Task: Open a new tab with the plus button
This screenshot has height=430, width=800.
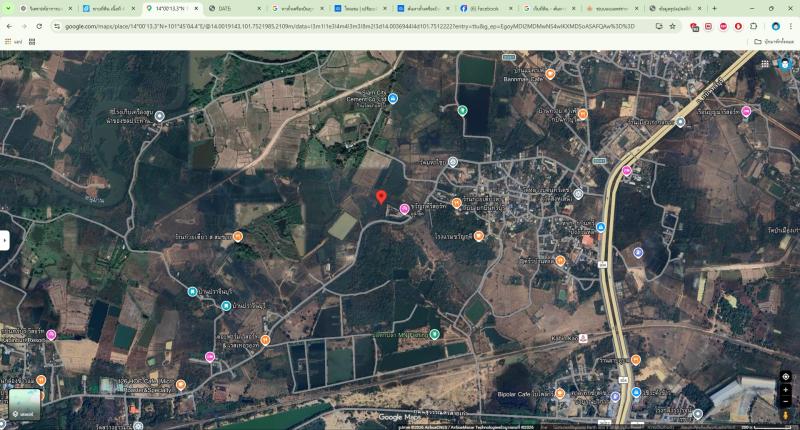Action: [x=714, y=9]
